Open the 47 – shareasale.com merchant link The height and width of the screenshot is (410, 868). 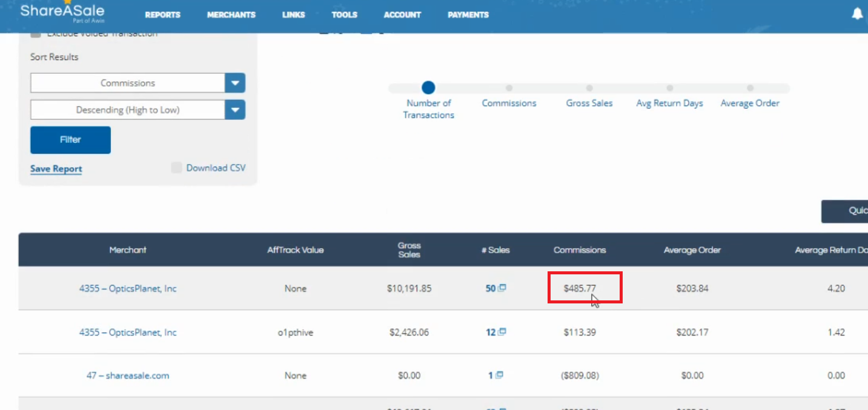(128, 375)
